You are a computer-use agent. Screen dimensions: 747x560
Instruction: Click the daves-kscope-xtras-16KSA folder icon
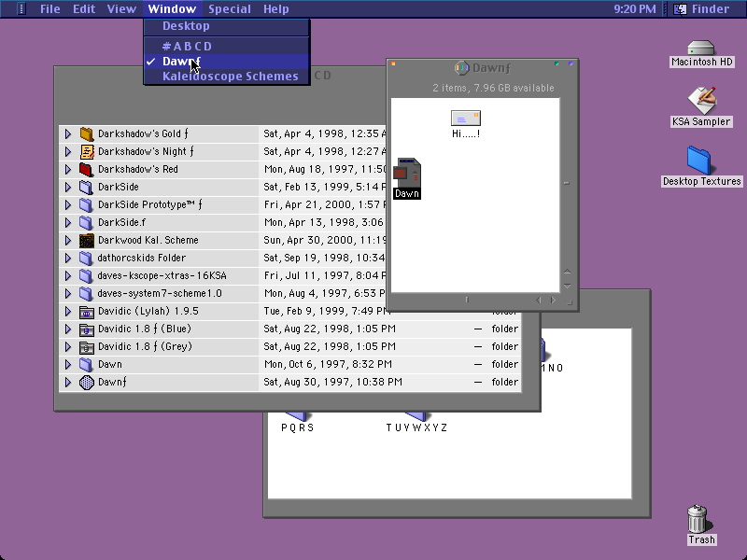[x=86, y=275]
